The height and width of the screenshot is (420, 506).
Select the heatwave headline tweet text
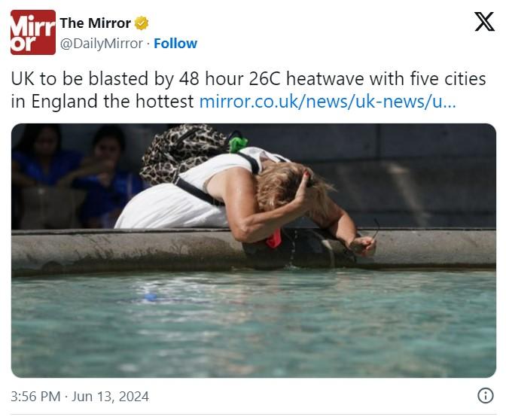coord(248,90)
